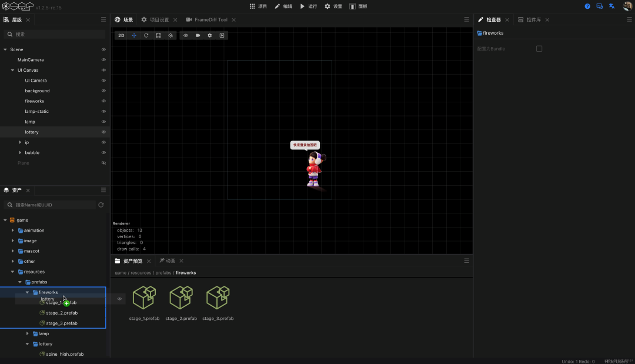The height and width of the screenshot is (364, 635).
Task: Open the scene panel hamburger menu
Action: [x=466, y=19]
